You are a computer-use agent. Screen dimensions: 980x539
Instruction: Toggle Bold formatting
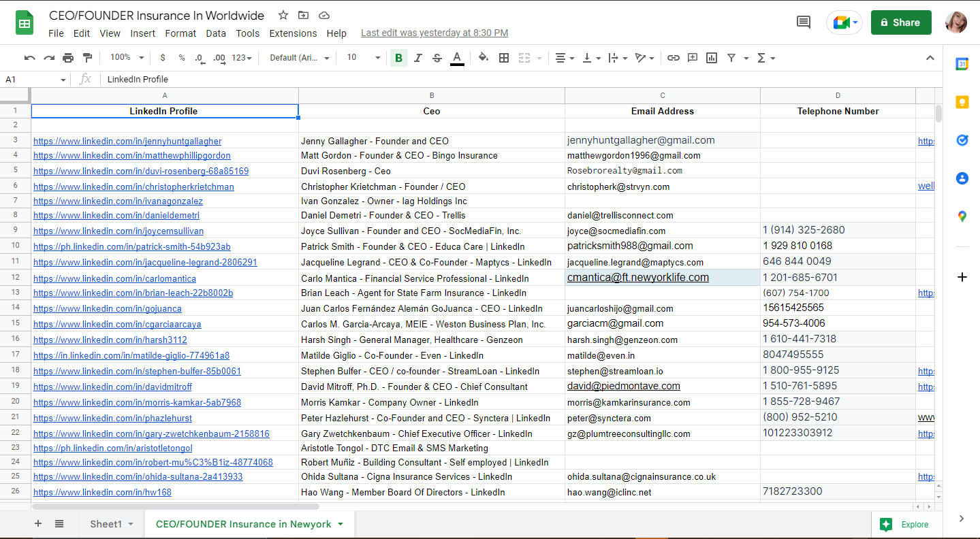(398, 58)
